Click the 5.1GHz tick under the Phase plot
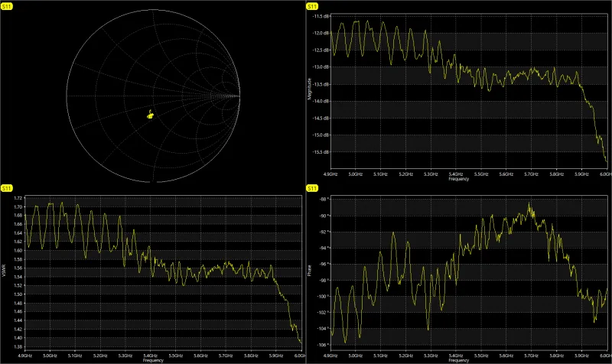The width and height of the screenshot is (612, 364). 380,356
